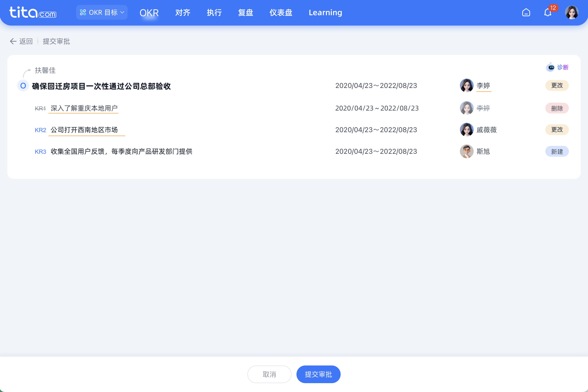Click the profile avatar in top right
Screen dimensions: 588x392
click(572, 12)
